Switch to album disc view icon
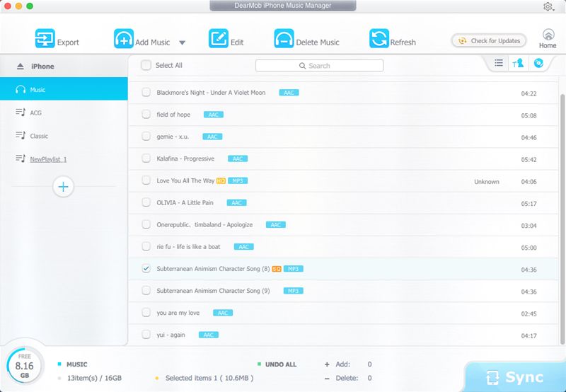 point(538,64)
